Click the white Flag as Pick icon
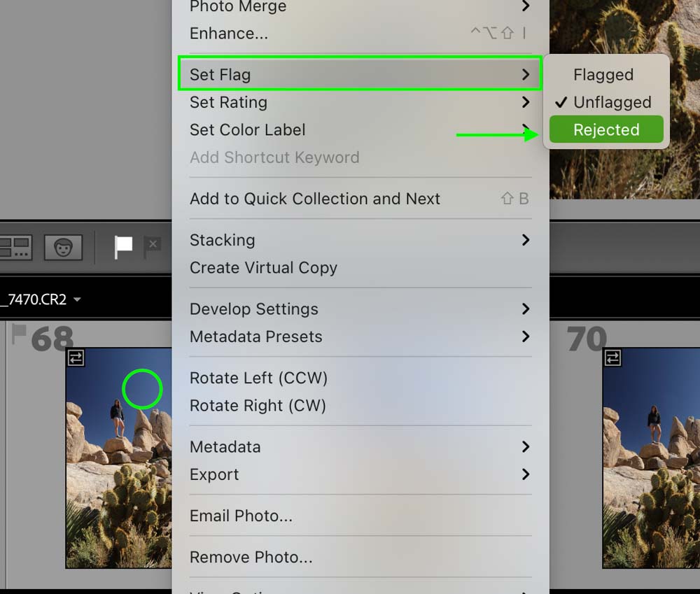 123,247
